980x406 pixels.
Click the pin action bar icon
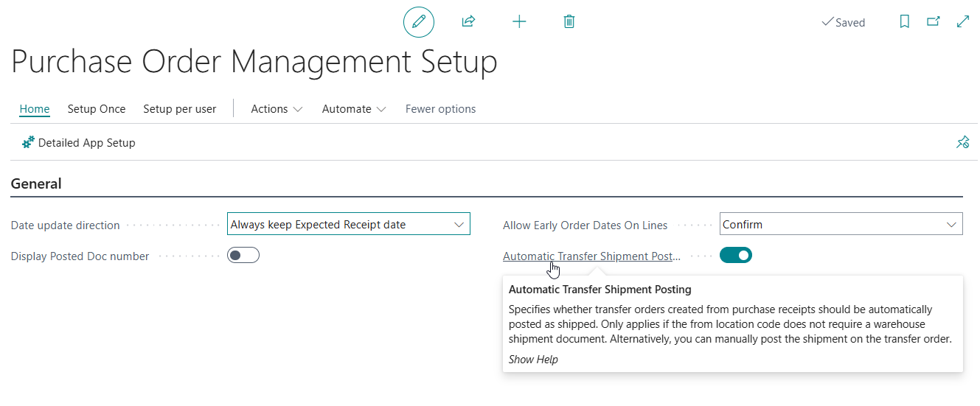962,142
